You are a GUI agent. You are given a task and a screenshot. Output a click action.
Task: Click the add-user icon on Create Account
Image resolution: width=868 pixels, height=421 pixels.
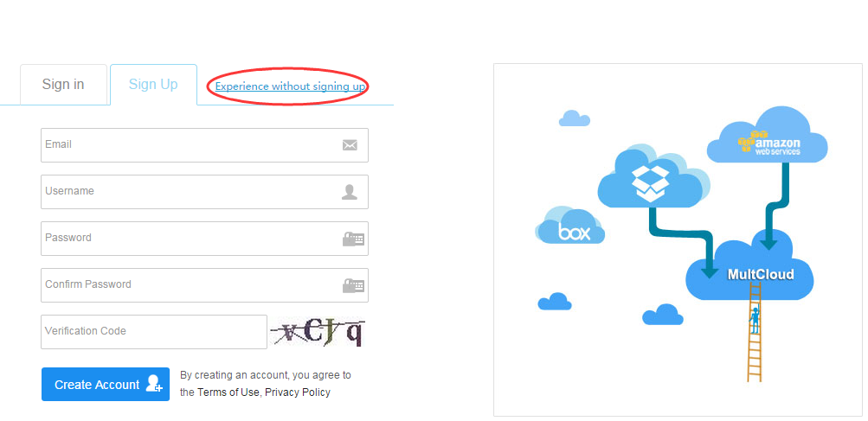(x=154, y=383)
